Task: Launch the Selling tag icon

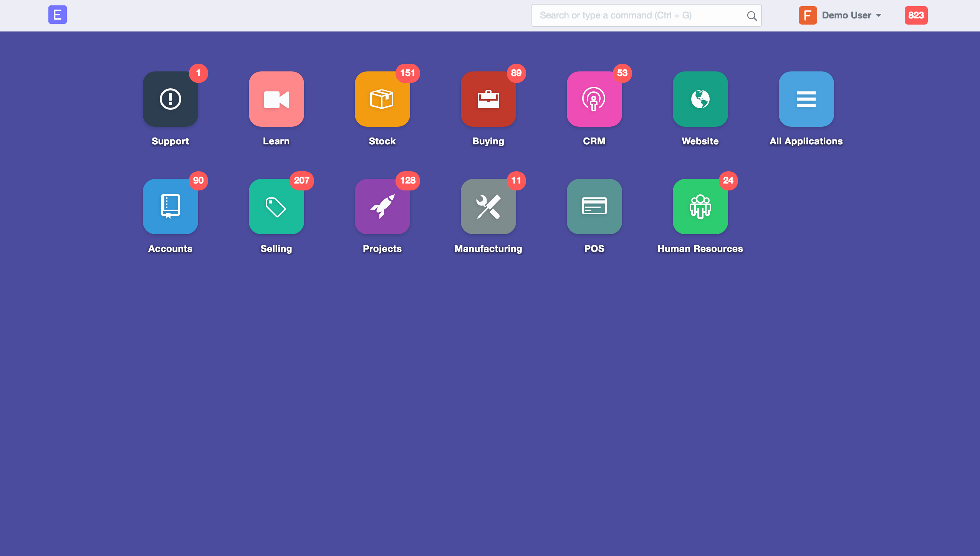Action: click(x=276, y=207)
